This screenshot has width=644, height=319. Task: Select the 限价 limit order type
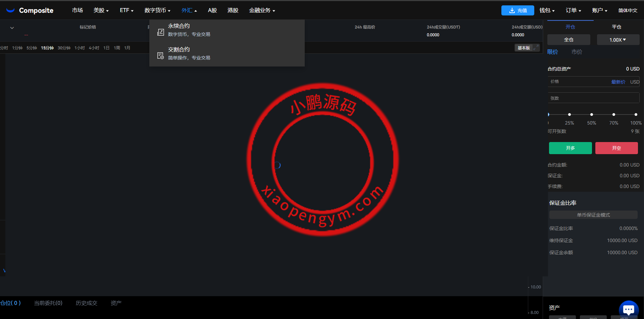click(553, 52)
